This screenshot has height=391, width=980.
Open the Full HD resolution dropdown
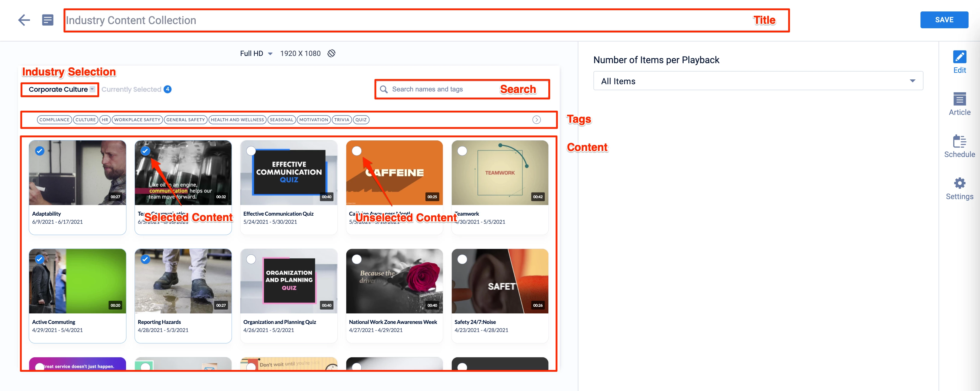(x=256, y=54)
